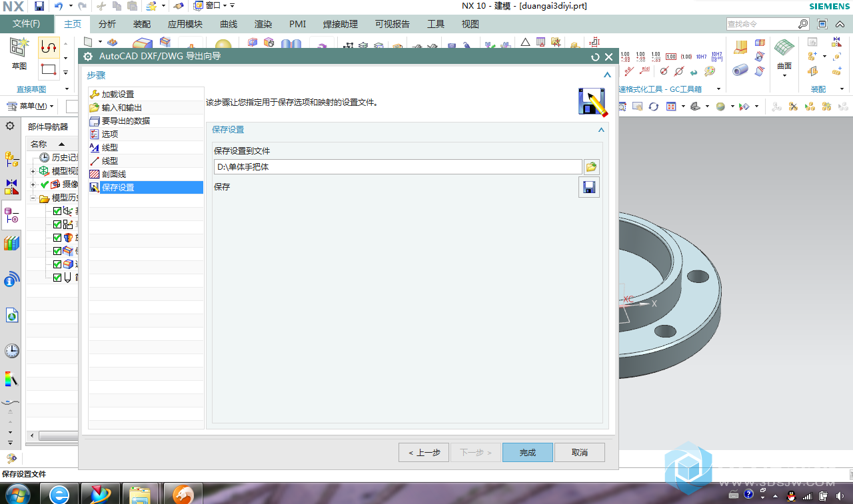Screen dimensions: 853x504
Task: Expand the 模型视图 tree node
Action: pos(33,171)
